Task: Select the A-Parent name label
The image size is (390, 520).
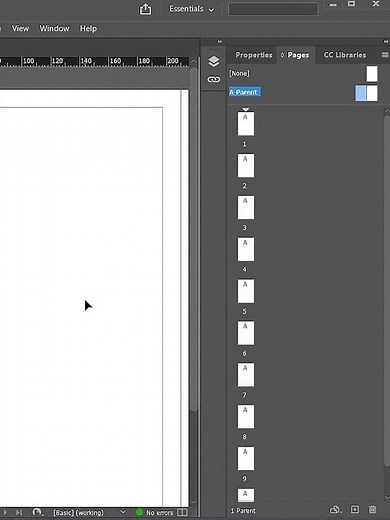Action: (245, 92)
